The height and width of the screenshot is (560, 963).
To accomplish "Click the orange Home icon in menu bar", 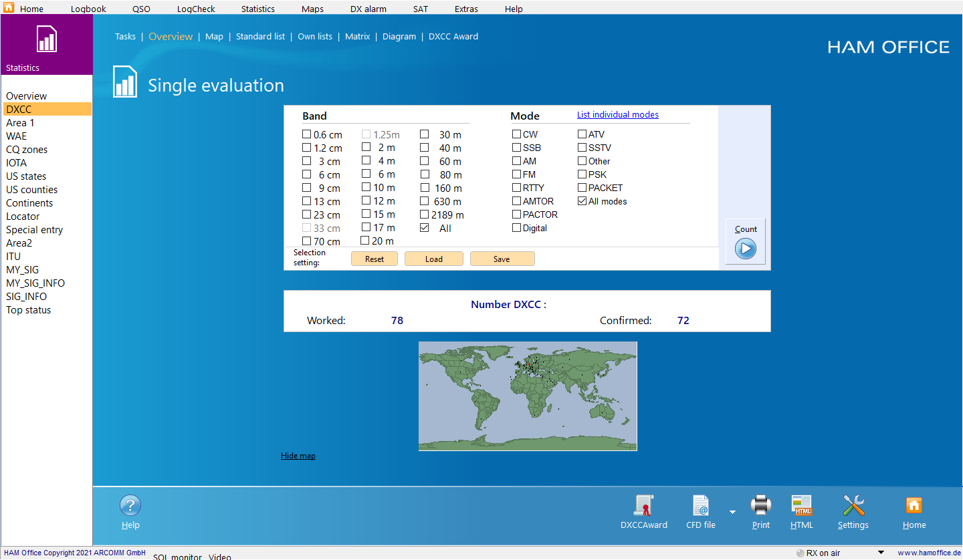I will (9, 8).
